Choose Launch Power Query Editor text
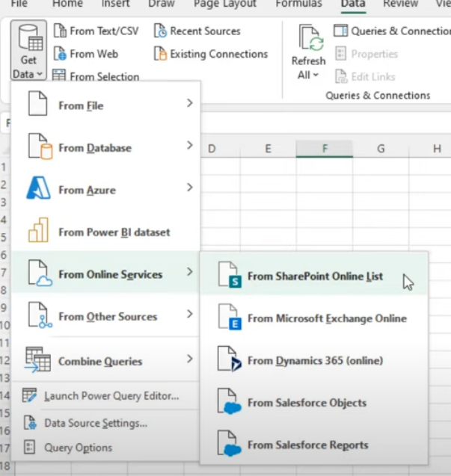 point(111,396)
